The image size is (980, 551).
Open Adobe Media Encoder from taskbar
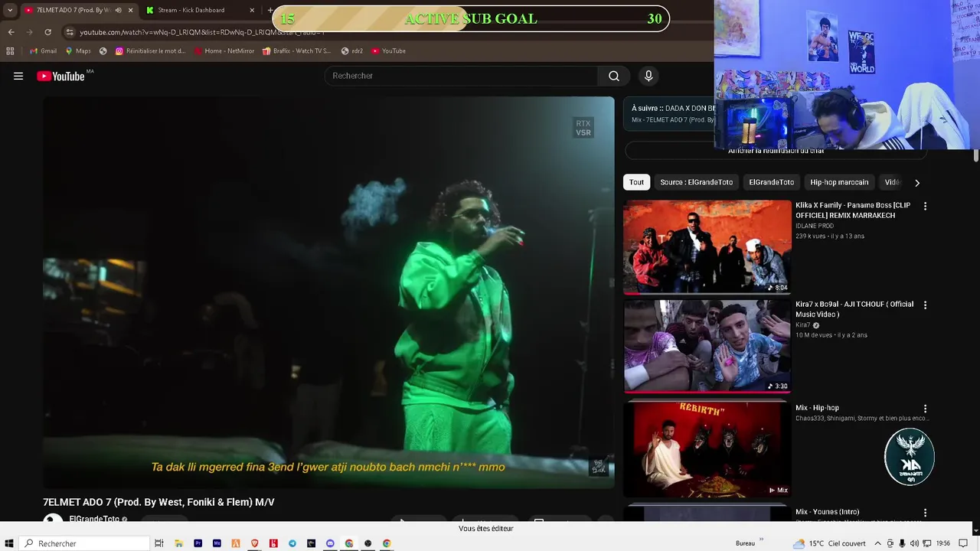[x=217, y=543]
